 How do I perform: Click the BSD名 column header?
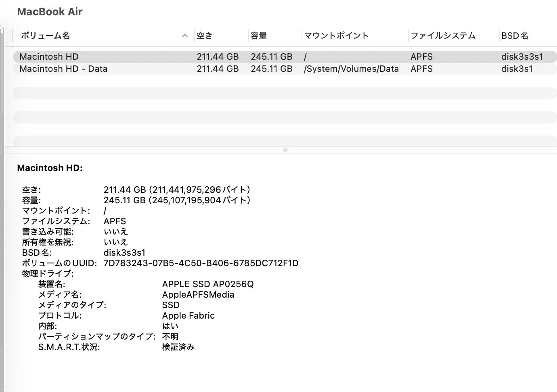[515, 35]
